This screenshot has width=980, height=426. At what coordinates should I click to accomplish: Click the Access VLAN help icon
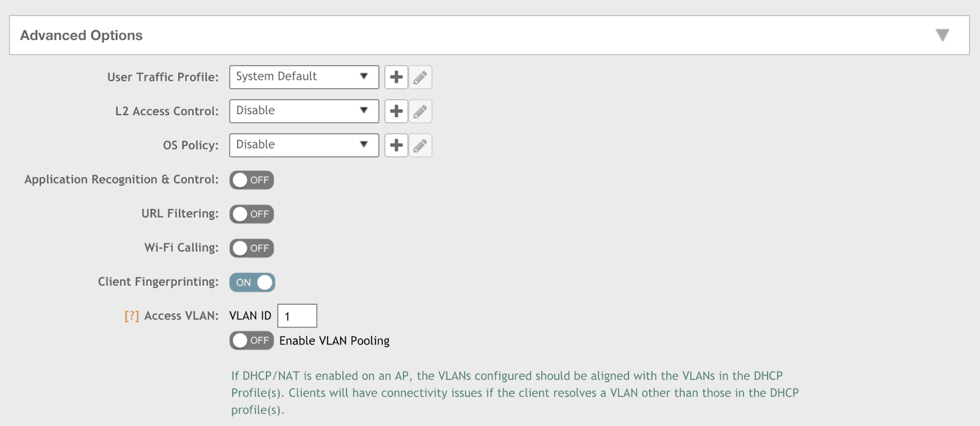click(x=132, y=316)
